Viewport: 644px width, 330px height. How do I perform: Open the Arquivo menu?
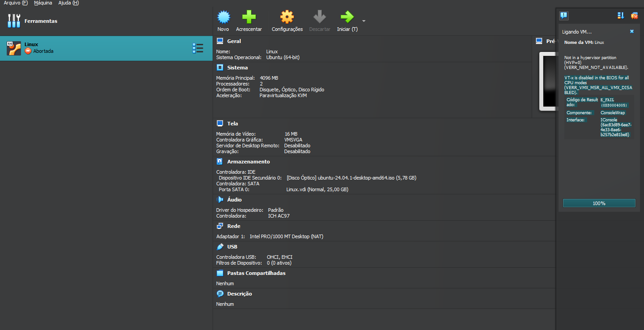16,3
